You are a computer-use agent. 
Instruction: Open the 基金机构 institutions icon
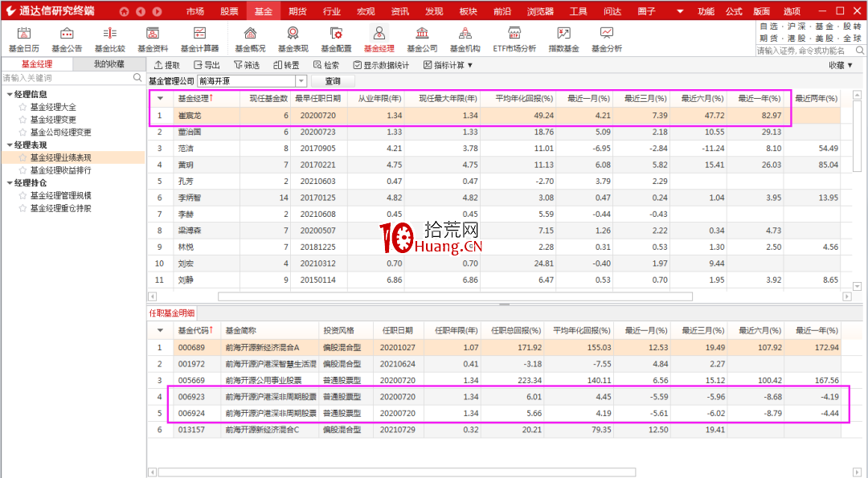465,39
